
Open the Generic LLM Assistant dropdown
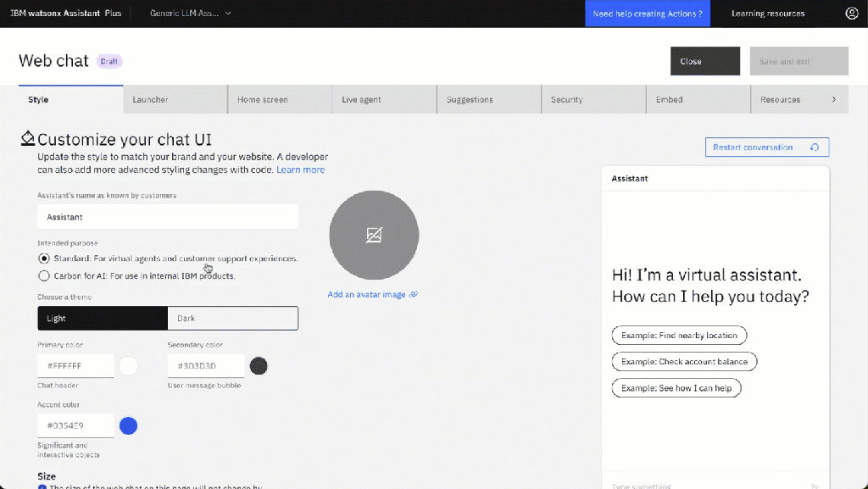coord(190,14)
